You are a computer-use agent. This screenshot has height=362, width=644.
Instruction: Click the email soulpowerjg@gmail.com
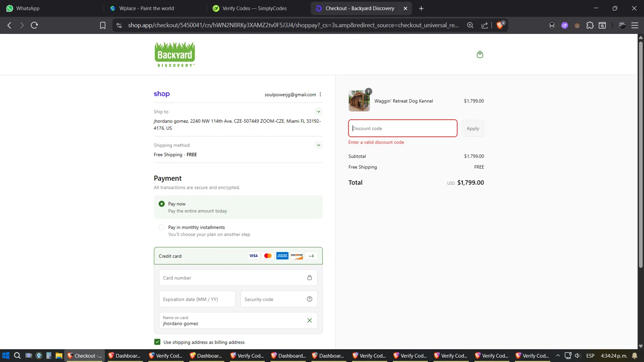pos(290,94)
